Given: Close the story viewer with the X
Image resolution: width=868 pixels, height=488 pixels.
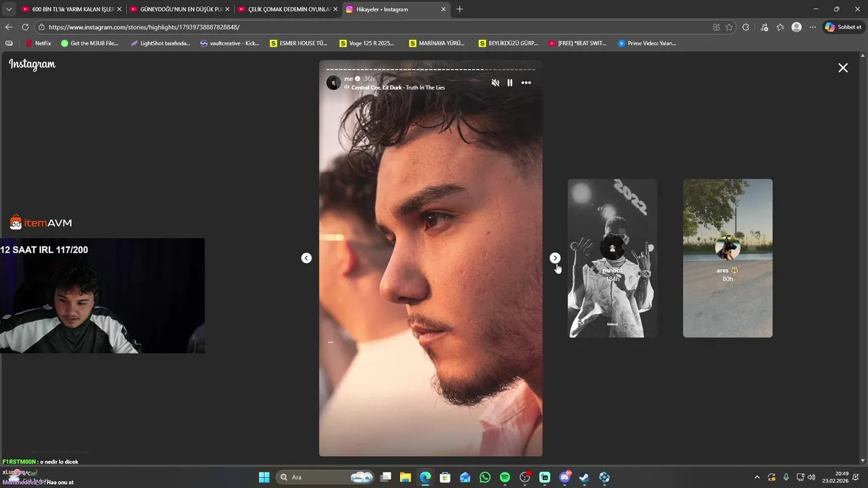Looking at the screenshot, I should coord(843,68).
